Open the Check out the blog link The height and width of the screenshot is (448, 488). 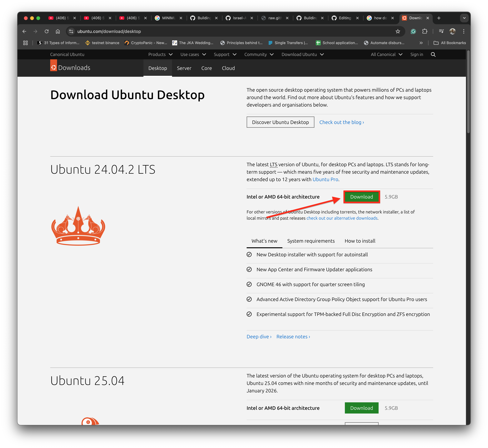[x=341, y=122]
